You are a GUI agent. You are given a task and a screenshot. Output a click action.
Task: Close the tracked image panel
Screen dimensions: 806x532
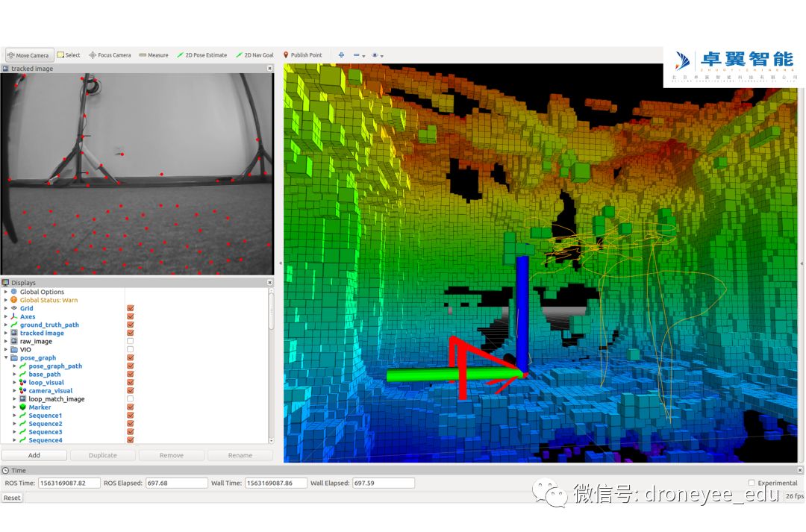[270, 69]
